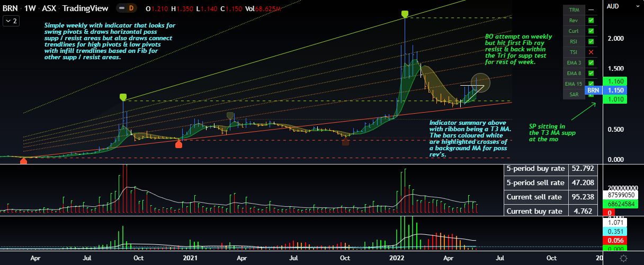Toggle the RSI checkbox in indicator table
644x265 pixels.
coord(591,41)
